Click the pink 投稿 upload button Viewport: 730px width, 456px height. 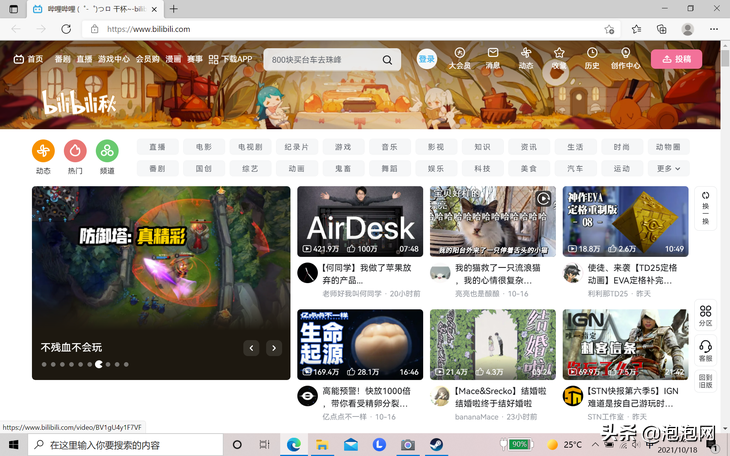point(676,59)
